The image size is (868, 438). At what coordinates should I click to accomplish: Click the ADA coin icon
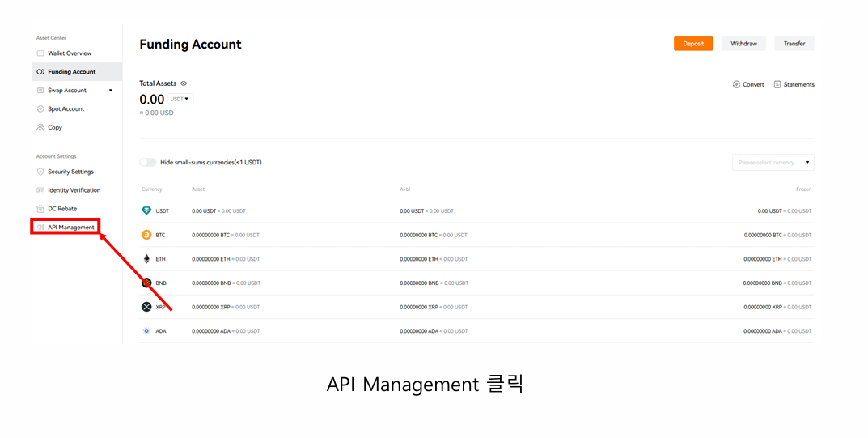146,331
